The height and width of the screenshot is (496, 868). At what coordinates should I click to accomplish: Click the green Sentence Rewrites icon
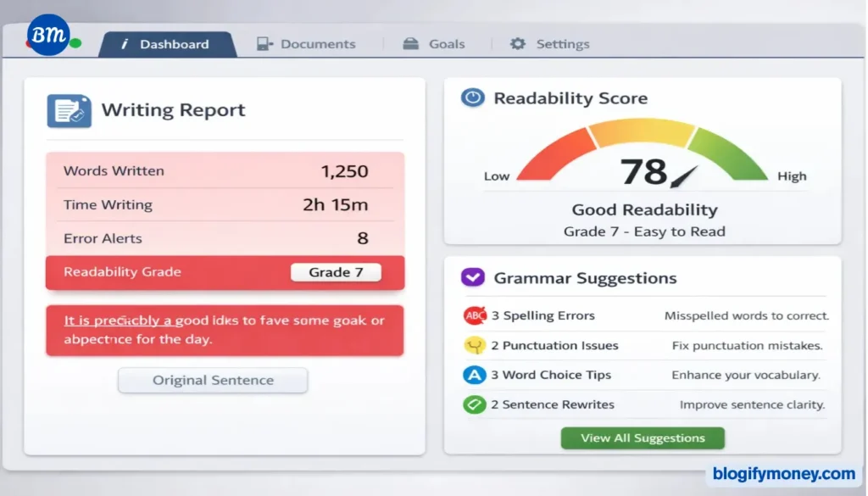pyautogui.click(x=475, y=404)
